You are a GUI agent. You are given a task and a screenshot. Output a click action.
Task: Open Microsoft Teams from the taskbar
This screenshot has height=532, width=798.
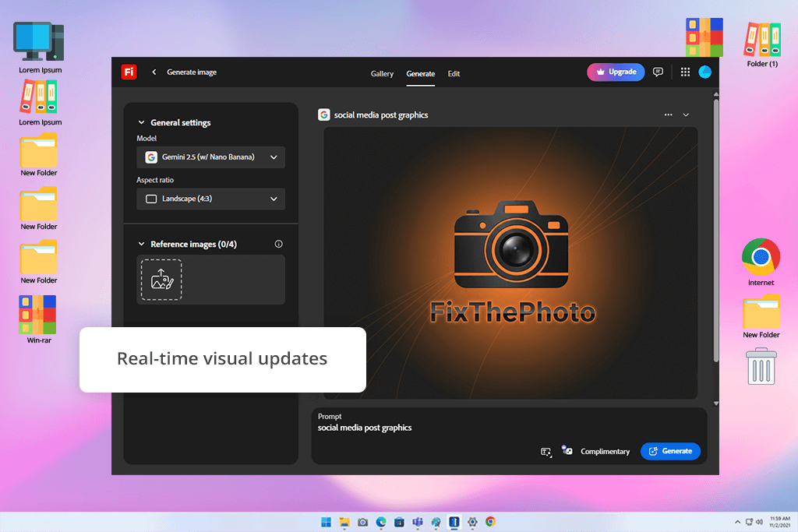tap(418, 522)
